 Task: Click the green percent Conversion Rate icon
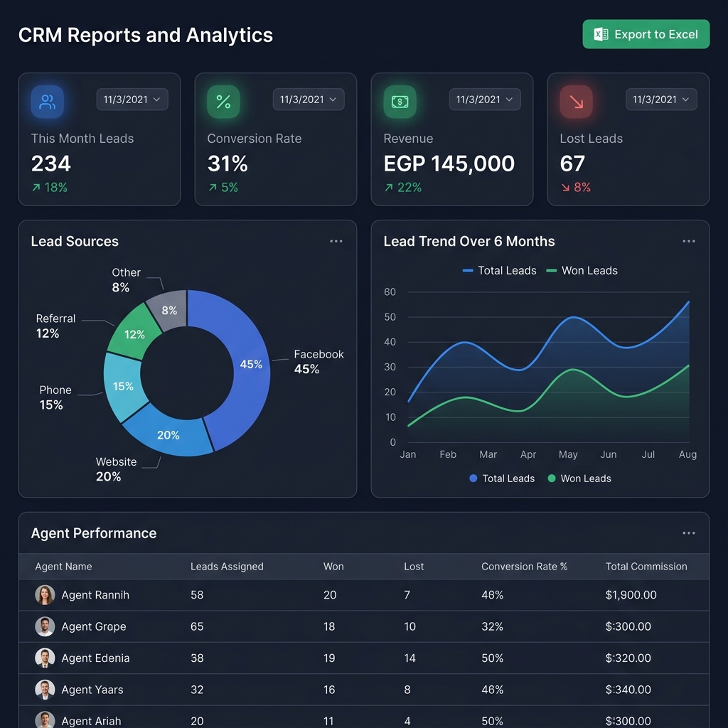tap(223, 101)
